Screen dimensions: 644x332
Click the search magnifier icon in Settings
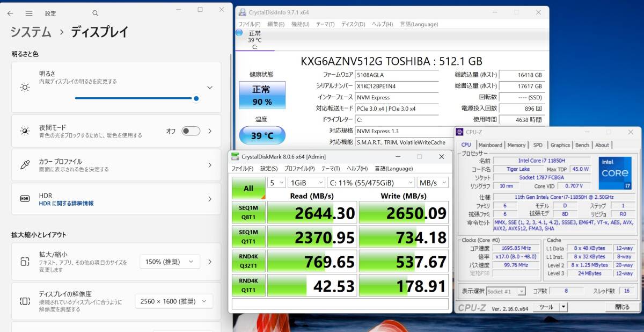(95, 13)
